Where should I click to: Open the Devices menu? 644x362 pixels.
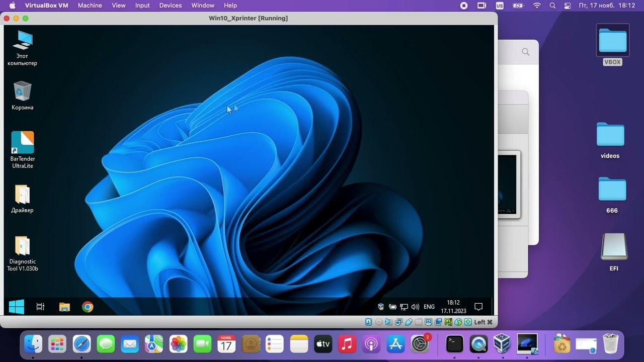[171, 6]
